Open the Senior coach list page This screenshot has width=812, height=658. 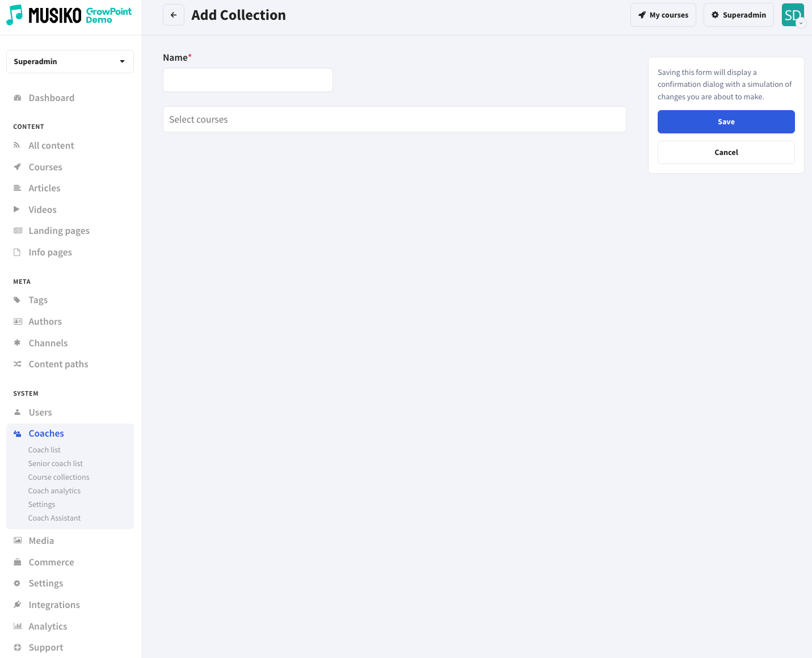(56, 463)
